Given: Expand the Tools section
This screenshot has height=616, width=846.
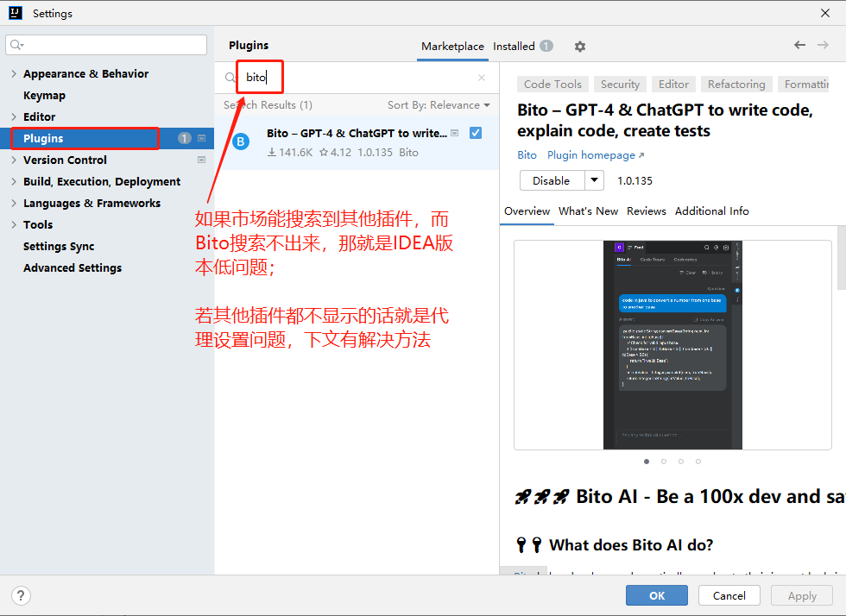Looking at the screenshot, I should coord(14,224).
